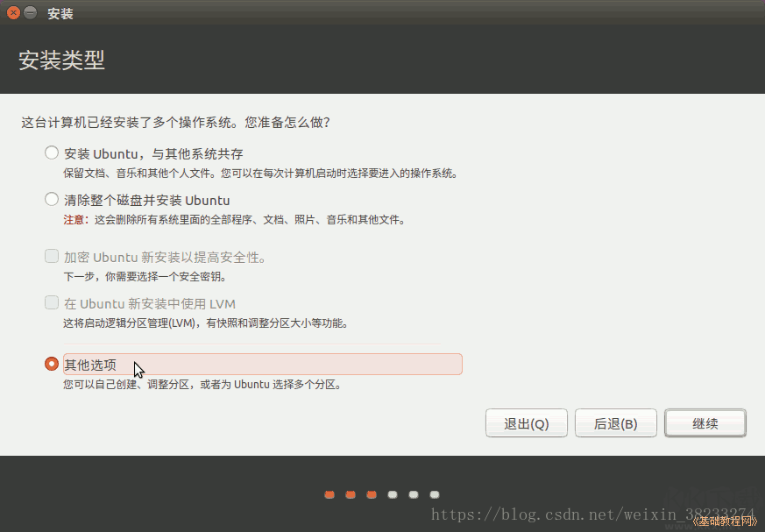Enable the "加密 Ubuntu 新安装" checkbox
Screen dimensions: 765x532
(51, 255)
